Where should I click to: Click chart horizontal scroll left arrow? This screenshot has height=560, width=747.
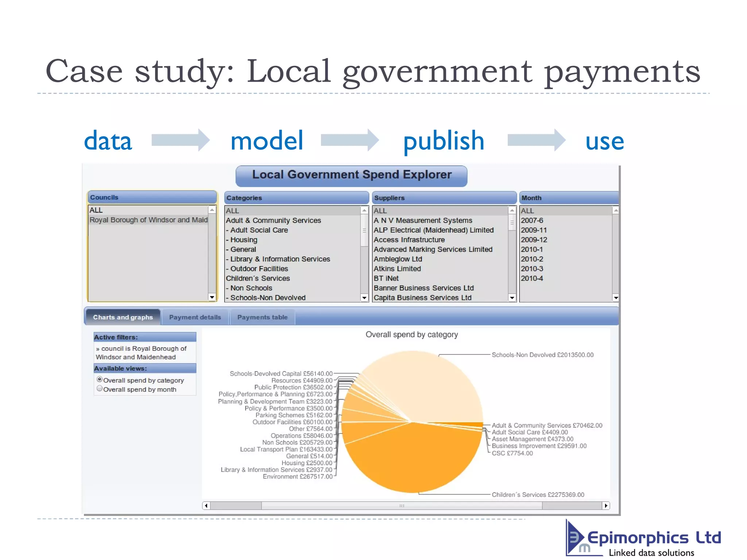(x=206, y=506)
